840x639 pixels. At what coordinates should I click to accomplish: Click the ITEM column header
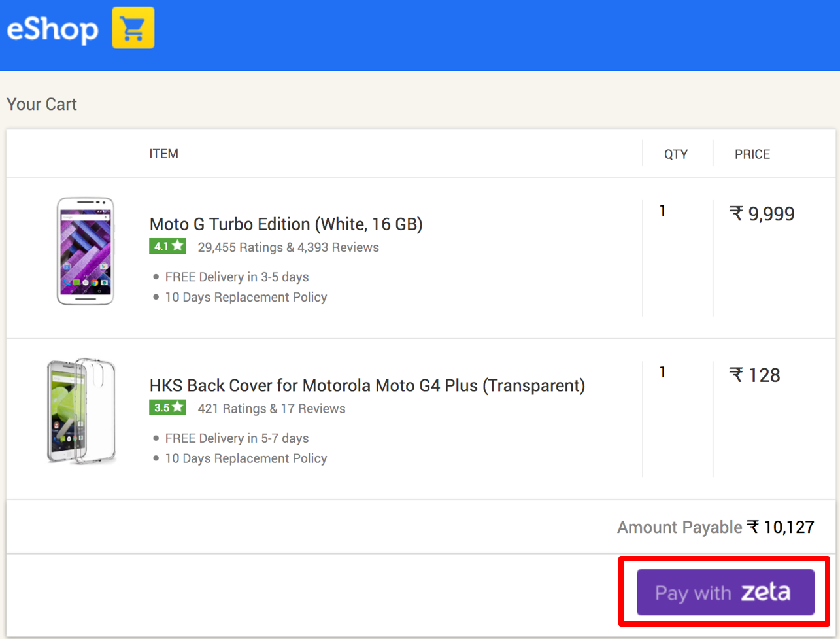pyautogui.click(x=164, y=154)
